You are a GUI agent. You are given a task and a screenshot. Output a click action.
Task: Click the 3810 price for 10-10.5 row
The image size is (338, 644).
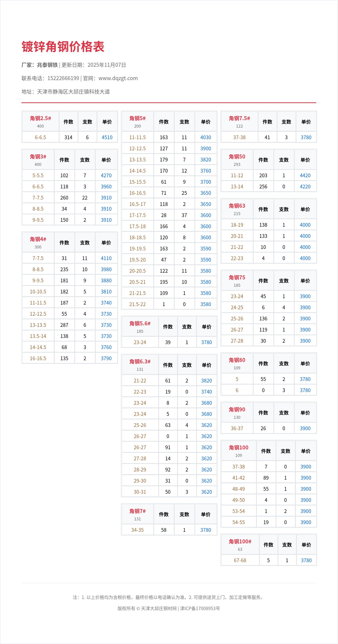(x=106, y=291)
